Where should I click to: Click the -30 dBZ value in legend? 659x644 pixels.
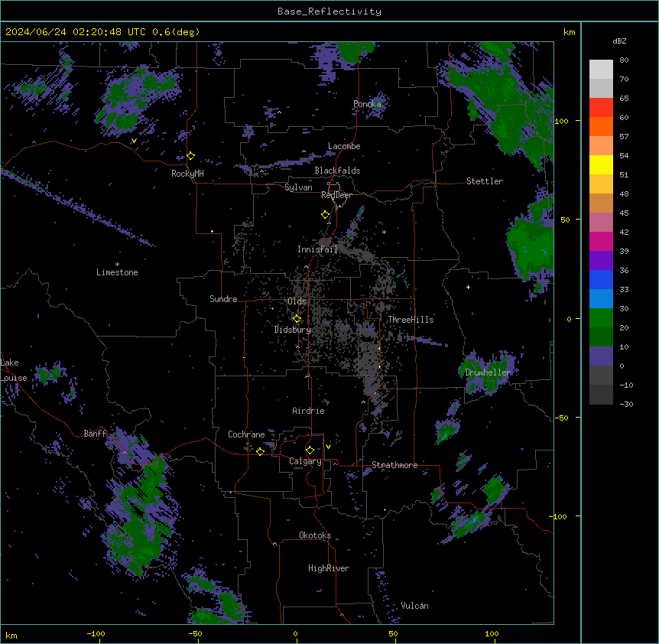point(626,404)
